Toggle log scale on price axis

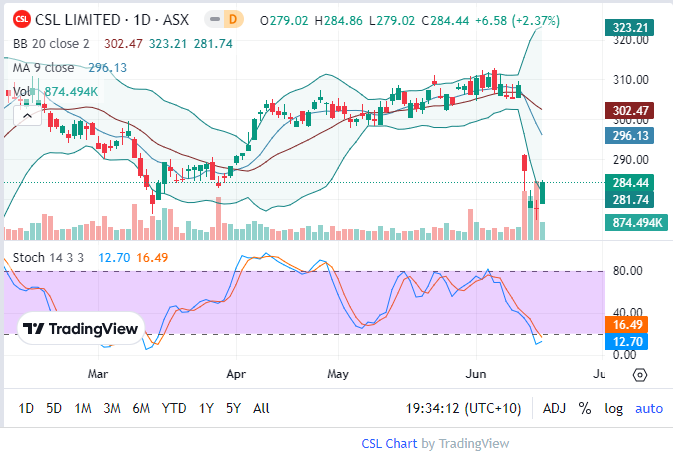click(x=612, y=408)
